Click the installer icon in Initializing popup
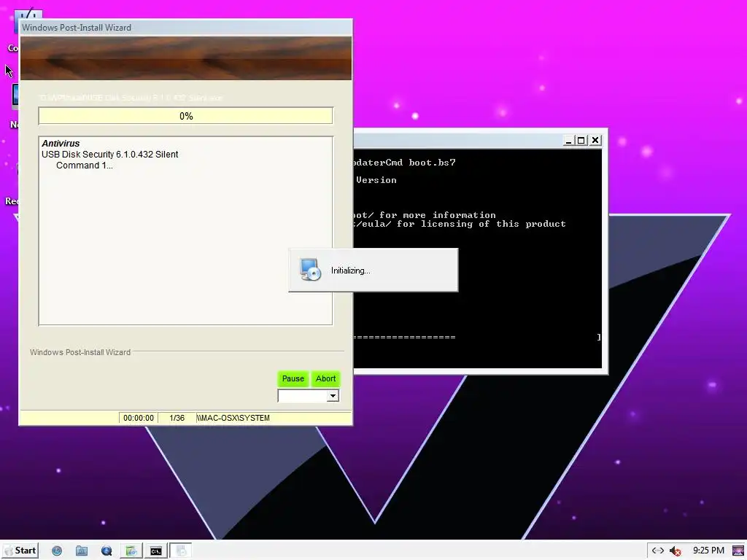This screenshot has height=560, width=747. (x=310, y=270)
